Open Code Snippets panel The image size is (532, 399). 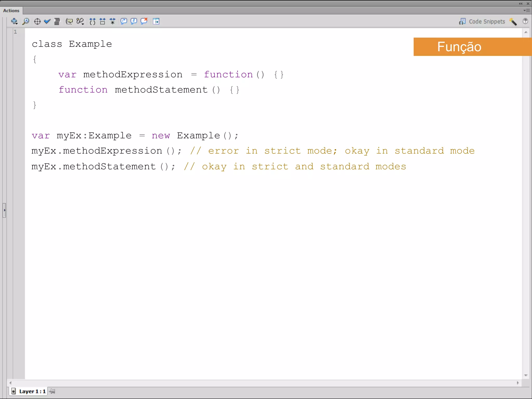487,22
